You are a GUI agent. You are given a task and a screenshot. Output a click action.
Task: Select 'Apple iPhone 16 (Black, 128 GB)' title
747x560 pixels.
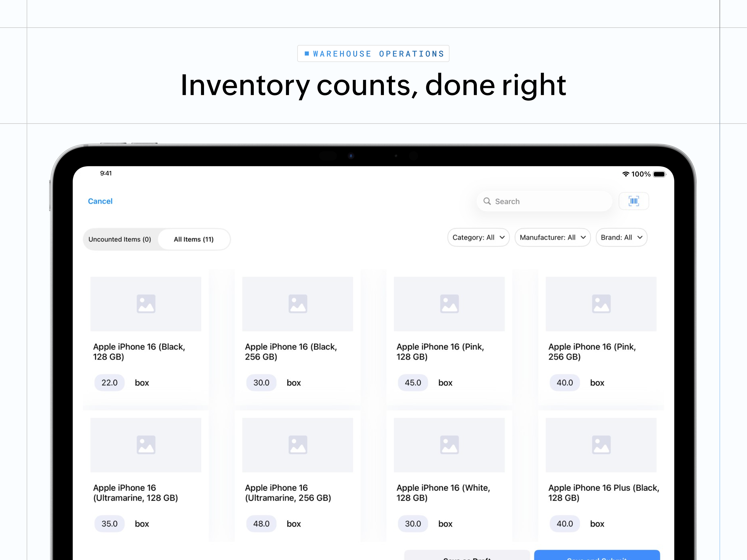coord(139,352)
